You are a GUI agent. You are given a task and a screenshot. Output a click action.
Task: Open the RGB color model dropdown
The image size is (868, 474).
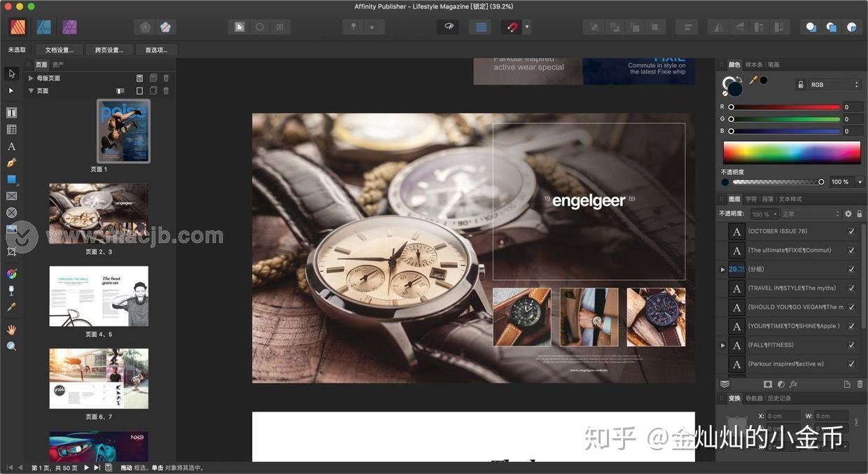833,84
